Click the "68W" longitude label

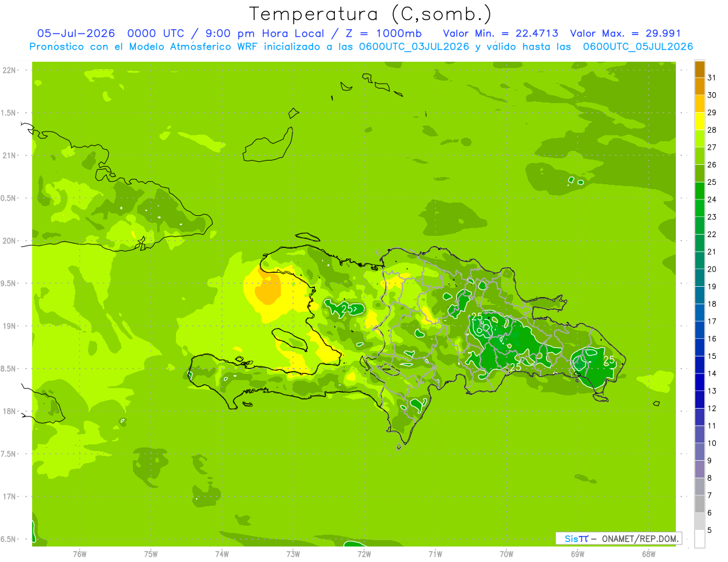click(x=649, y=554)
